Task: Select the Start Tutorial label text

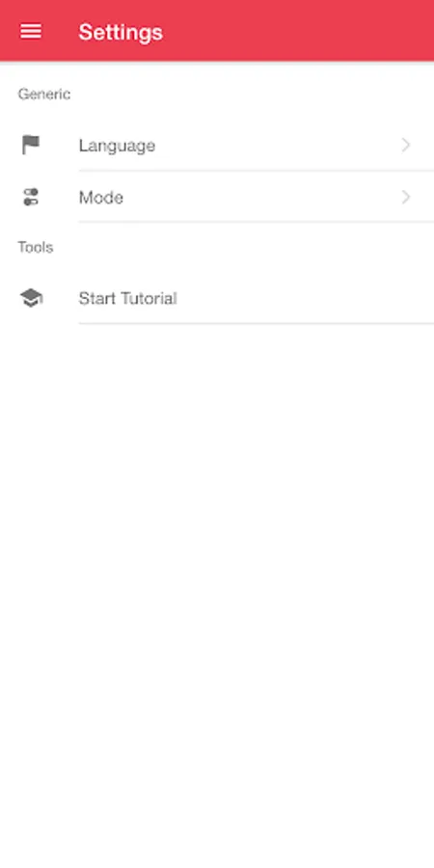Action: click(x=128, y=298)
